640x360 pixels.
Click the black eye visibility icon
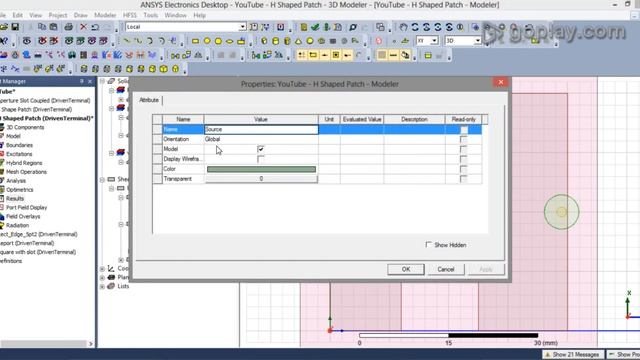(x=27, y=41)
